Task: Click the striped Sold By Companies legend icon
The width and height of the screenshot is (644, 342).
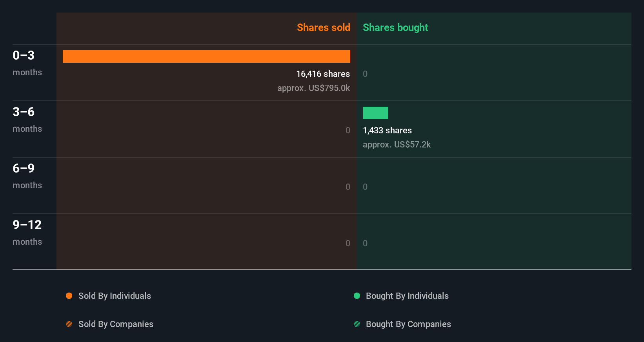Action: click(x=69, y=324)
